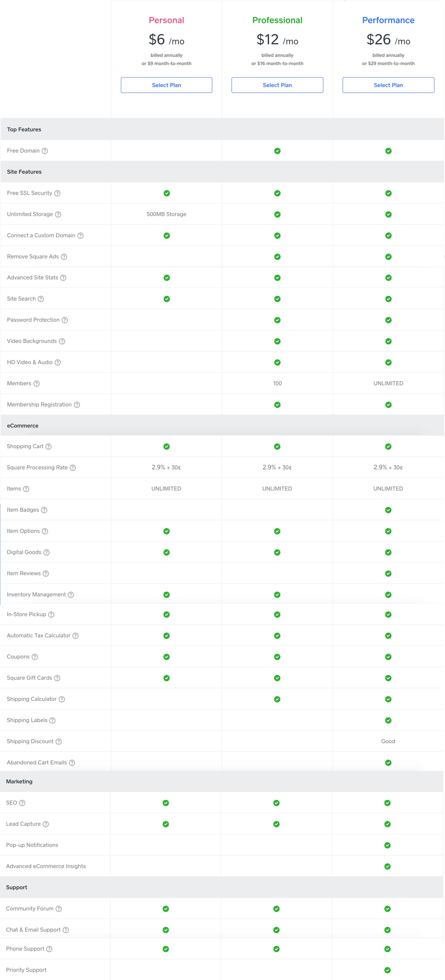Click help icon beside Unlimited Storage
Image resolution: width=445 pixels, height=980 pixels.
point(58,215)
